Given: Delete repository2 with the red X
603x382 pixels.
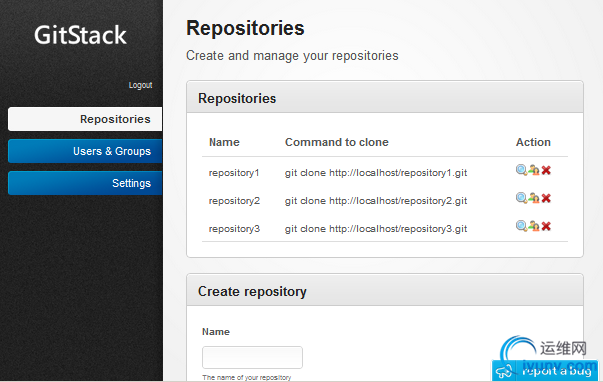Looking at the screenshot, I should pos(546,198).
